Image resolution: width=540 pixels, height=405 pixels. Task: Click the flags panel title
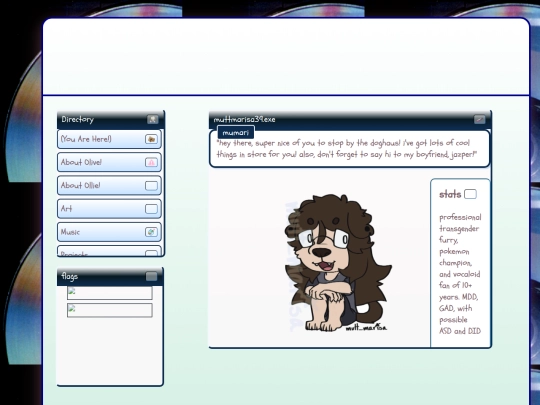(70, 276)
